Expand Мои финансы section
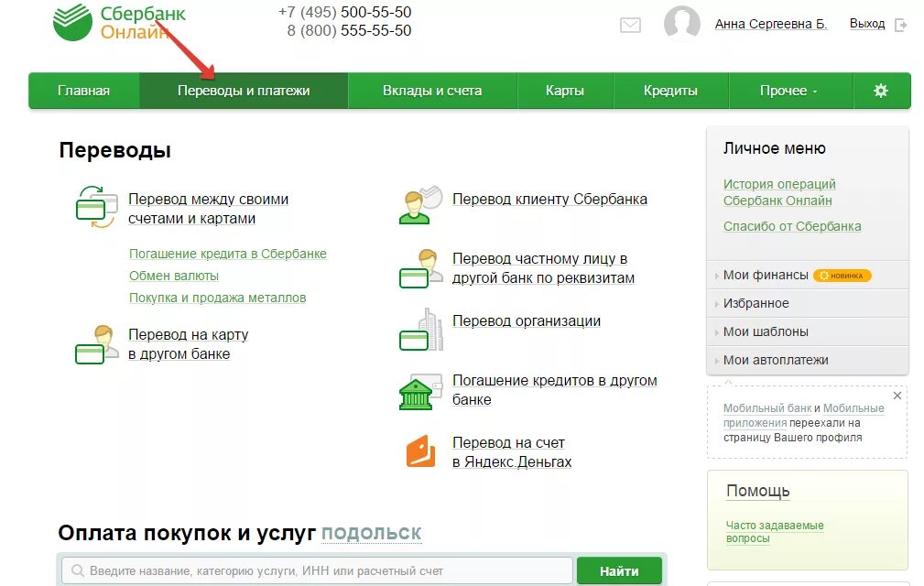Viewport: 924px width, 586px height. coord(807,275)
